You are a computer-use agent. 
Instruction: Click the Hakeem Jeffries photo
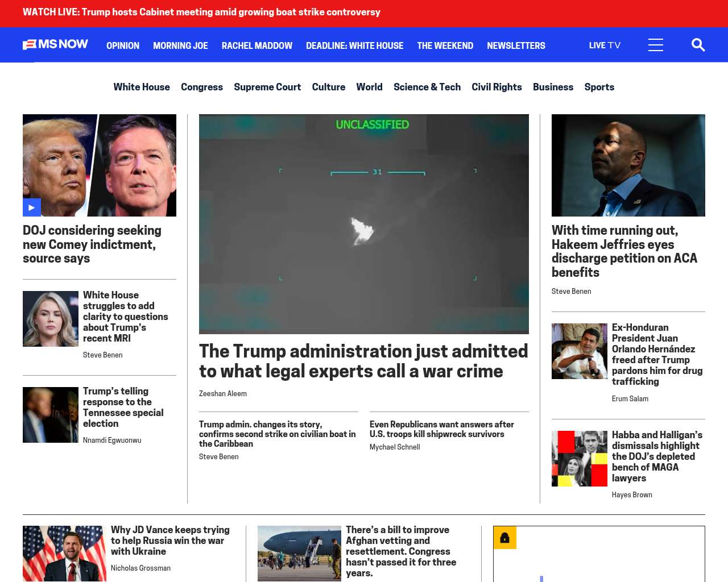(628, 165)
